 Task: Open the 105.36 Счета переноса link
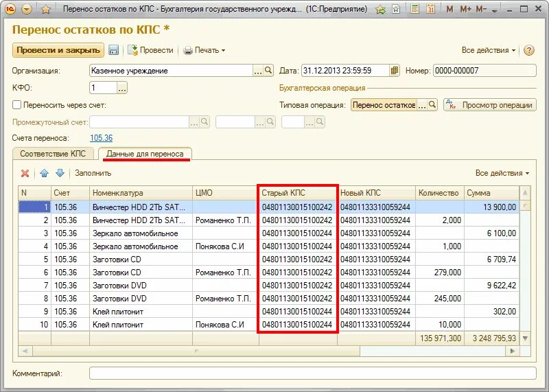(x=101, y=138)
